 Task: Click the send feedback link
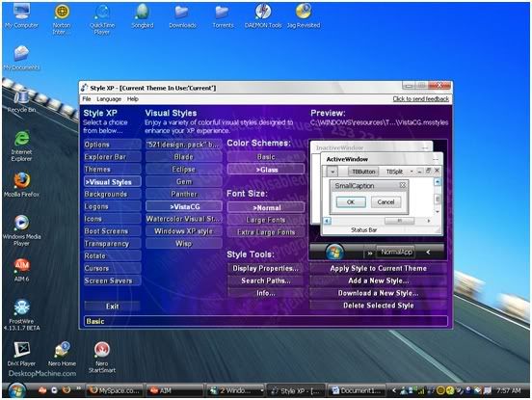point(421,99)
